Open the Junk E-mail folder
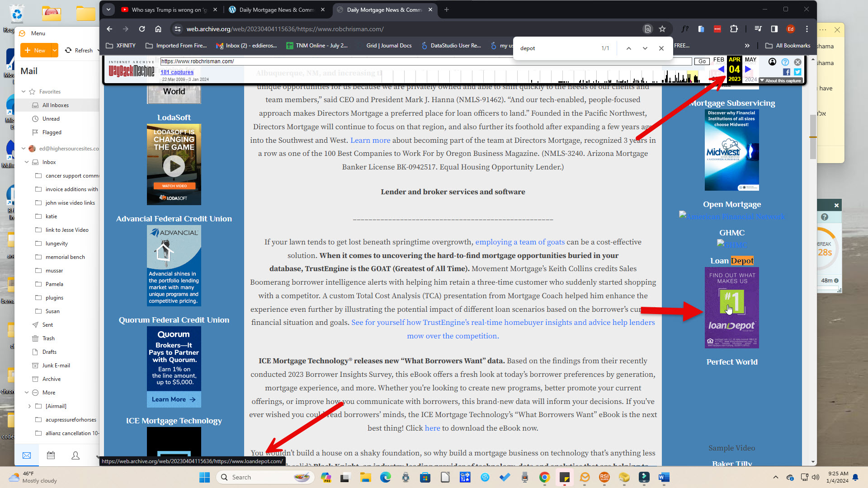This screenshot has width=868, height=488. (x=57, y=366)
